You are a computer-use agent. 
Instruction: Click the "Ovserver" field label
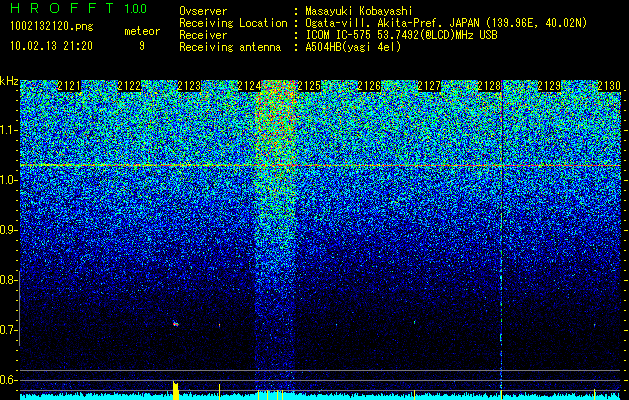pyautogui.click(x=203, y=11)
